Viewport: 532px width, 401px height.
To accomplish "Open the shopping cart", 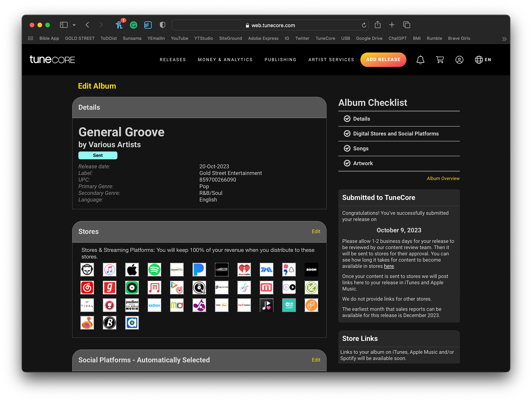I will (x=440, y=60).
